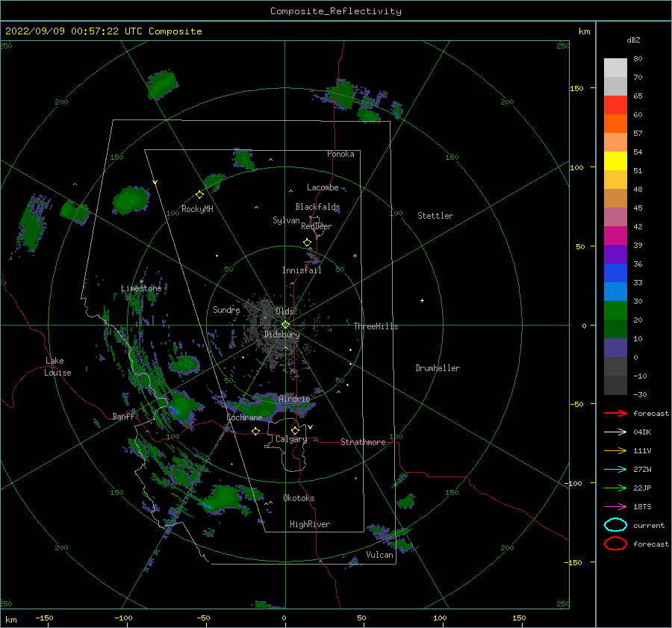
Task: Click the Ponoka label
Action: tap(340, 154)
